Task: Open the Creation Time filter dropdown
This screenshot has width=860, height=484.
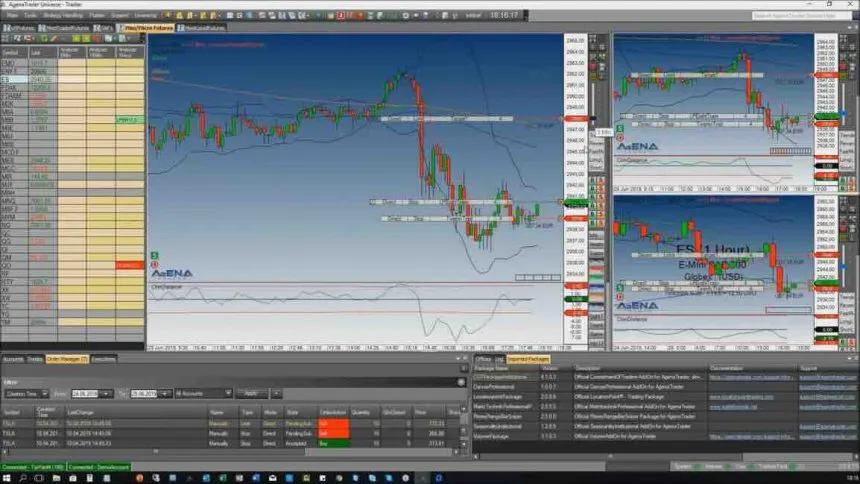Action: (26, 393)
